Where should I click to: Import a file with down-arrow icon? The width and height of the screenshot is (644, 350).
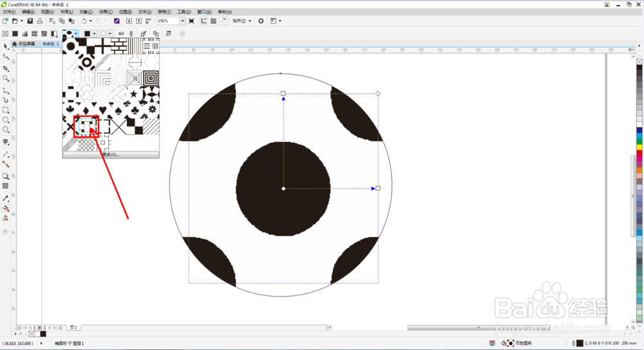(129, 21)
